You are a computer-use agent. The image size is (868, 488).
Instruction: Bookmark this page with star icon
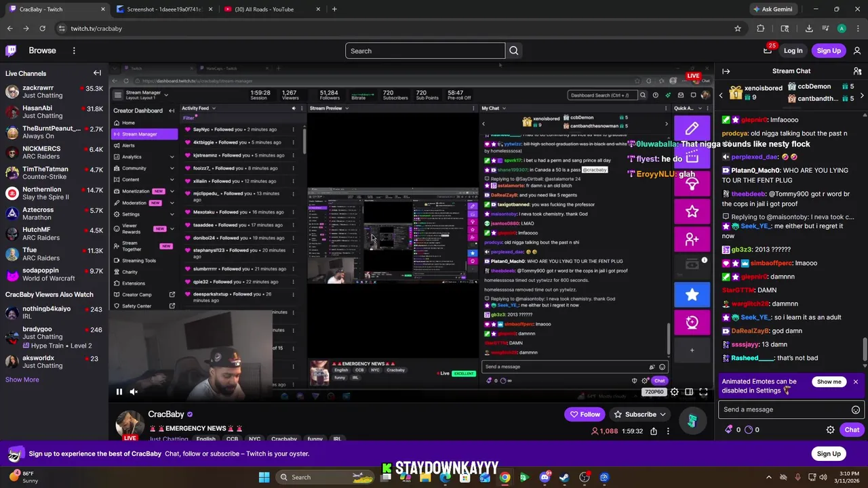coord(738,28)
